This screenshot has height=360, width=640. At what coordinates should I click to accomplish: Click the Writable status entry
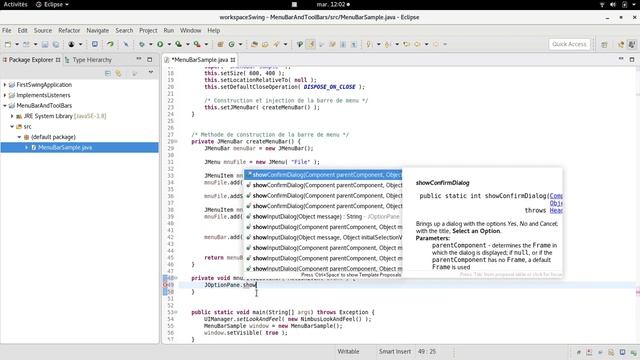348,351
